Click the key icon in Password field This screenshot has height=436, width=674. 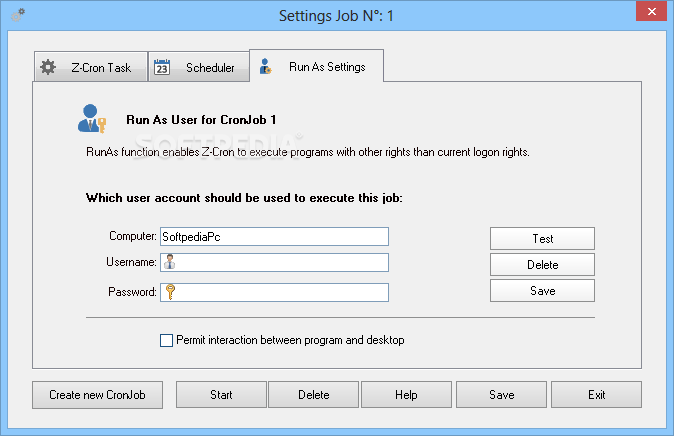(x=170, y=292)
